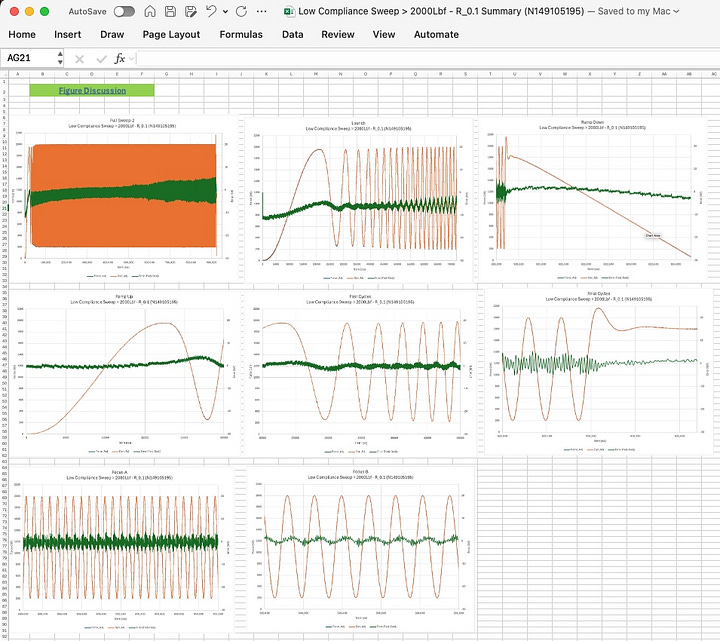Screen dimensions: 720x641
Task: Open the View ribbon tab
Action: point(384,34)
